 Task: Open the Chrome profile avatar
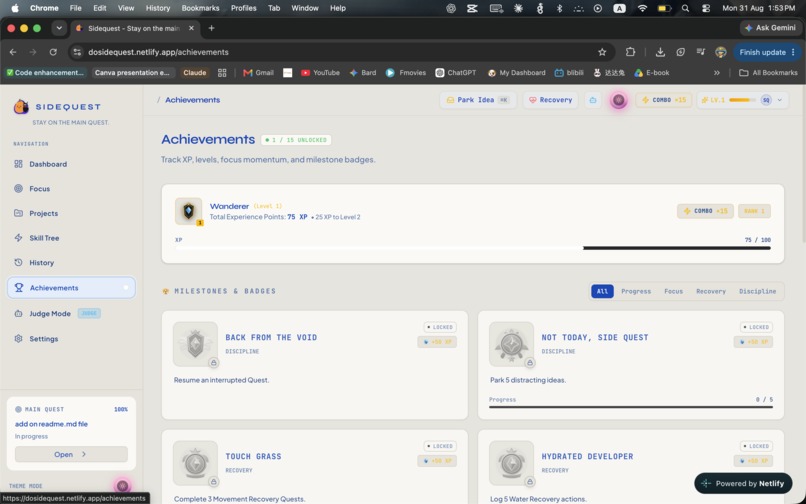click(x=721, y=52)
